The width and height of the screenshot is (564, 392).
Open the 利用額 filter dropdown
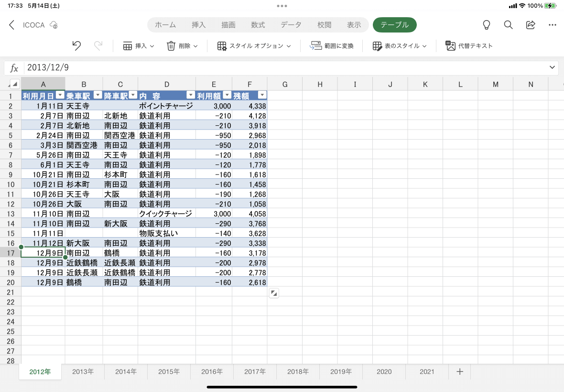pos(227,95)
